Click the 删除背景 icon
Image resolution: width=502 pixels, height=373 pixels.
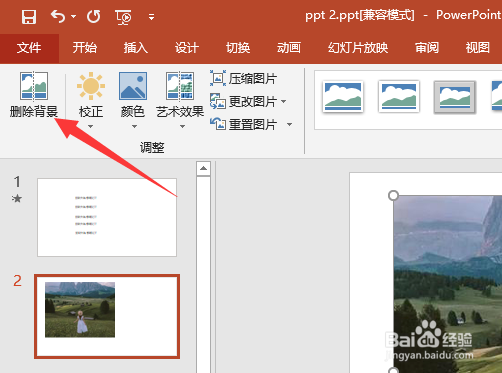(x=34, y=86)
